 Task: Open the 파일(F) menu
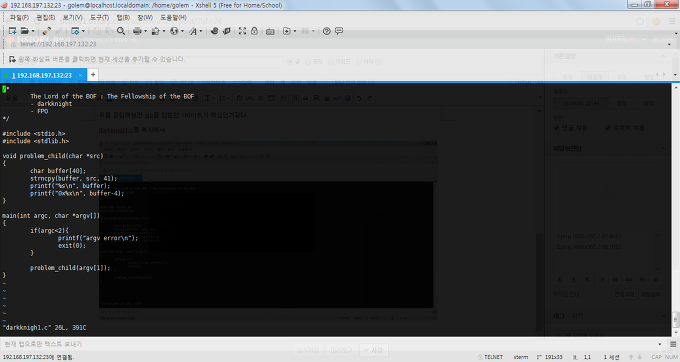(x=19, y=17)
